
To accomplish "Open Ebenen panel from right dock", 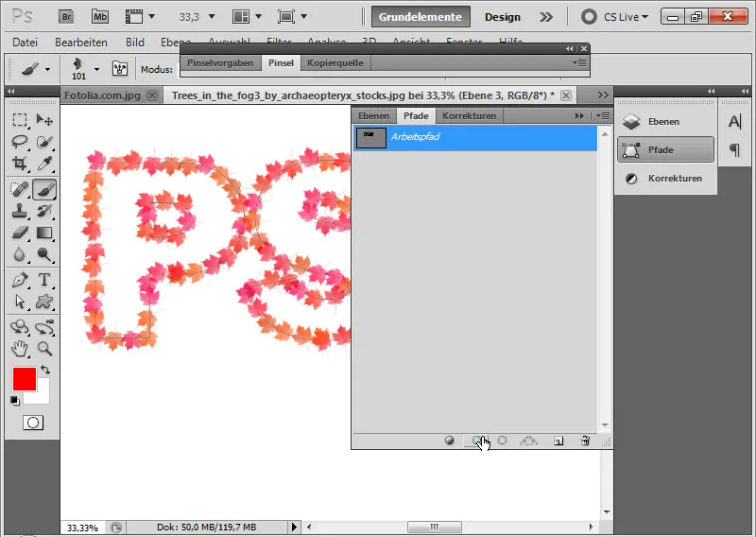I will (665, 122).
